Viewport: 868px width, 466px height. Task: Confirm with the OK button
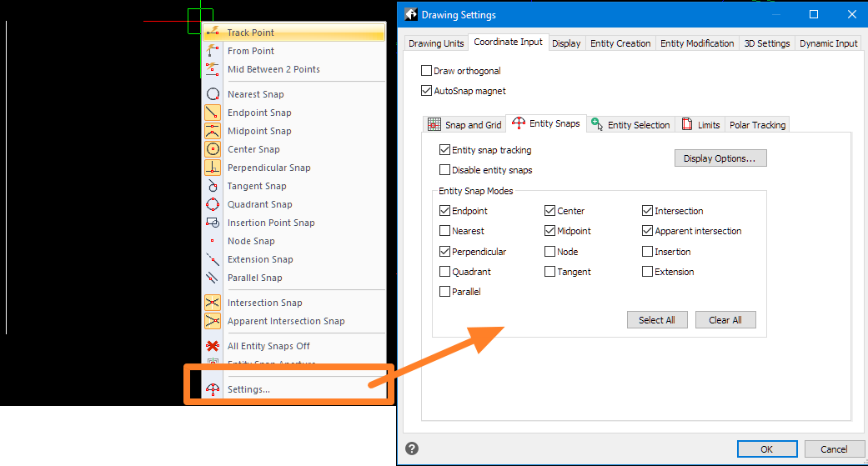pos(767,448)
